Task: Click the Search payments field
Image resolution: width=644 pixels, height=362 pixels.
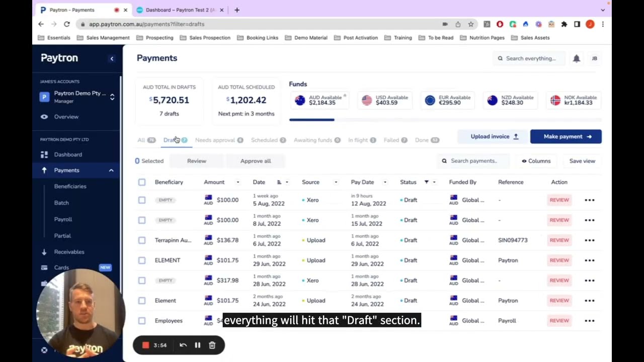Action: point(473,161)
